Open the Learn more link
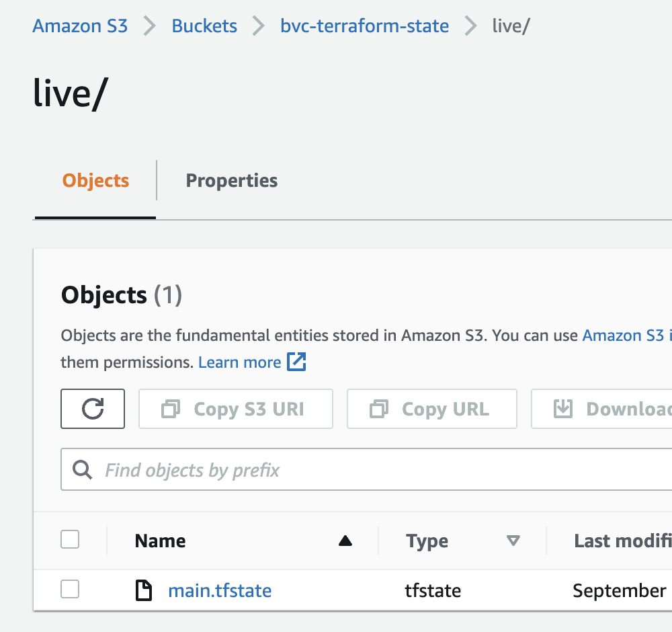Image resolution: width=672 pixels, height=632 pixels. point(239,362)
